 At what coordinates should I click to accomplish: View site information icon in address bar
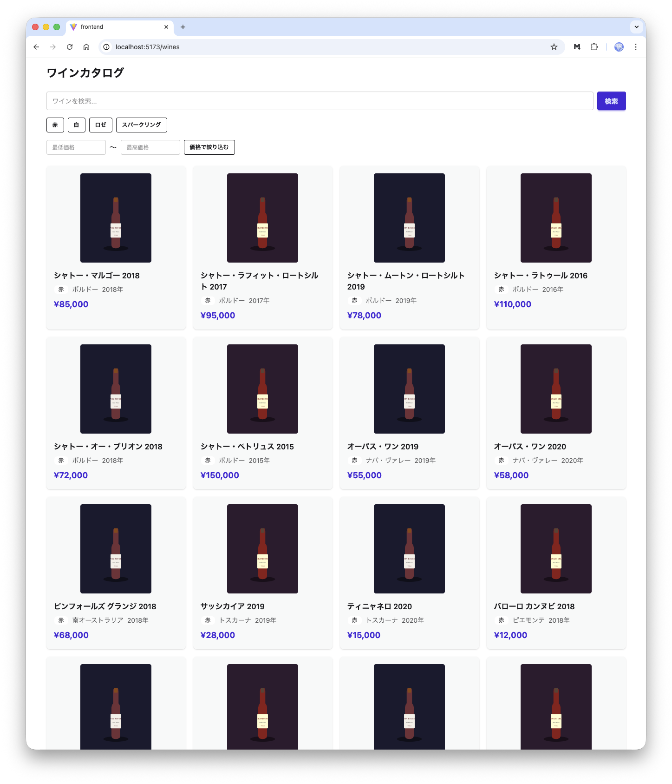(x=106, y=47)
